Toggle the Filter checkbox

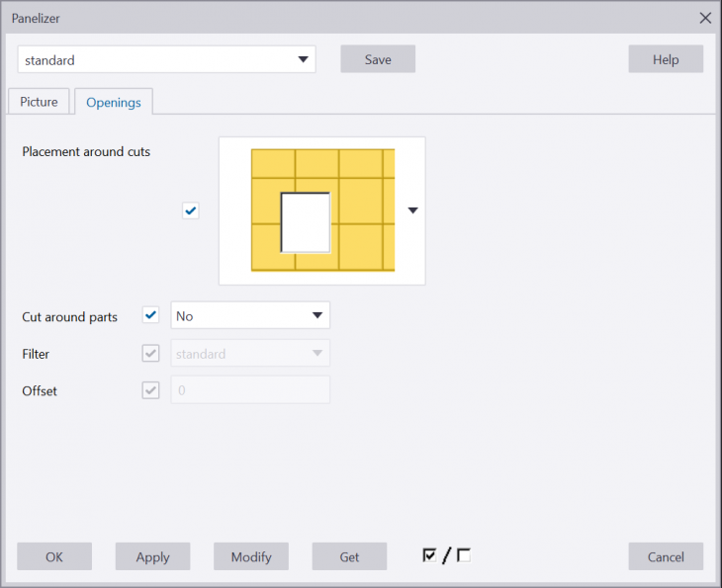[150, 354]
